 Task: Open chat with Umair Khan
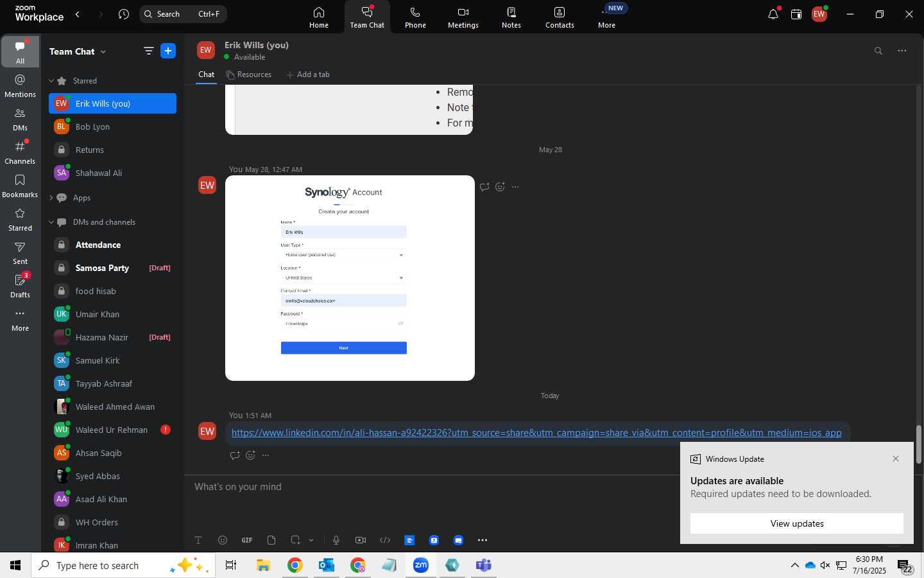(112, 314)
